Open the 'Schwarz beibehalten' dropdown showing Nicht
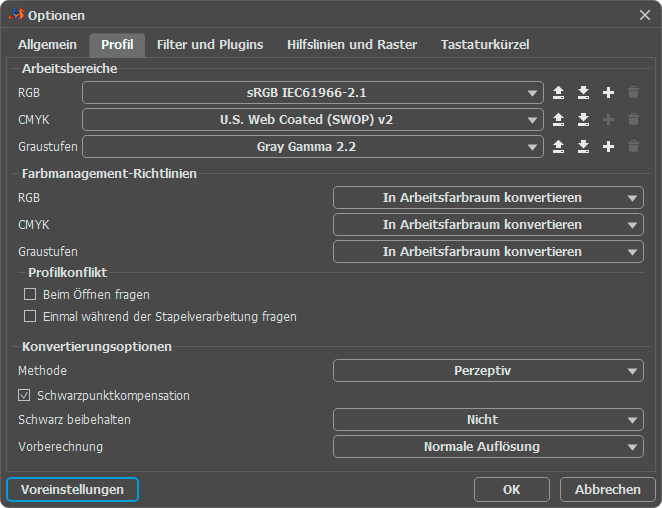Viewport: 662px width, 508px height. (488, 420)
